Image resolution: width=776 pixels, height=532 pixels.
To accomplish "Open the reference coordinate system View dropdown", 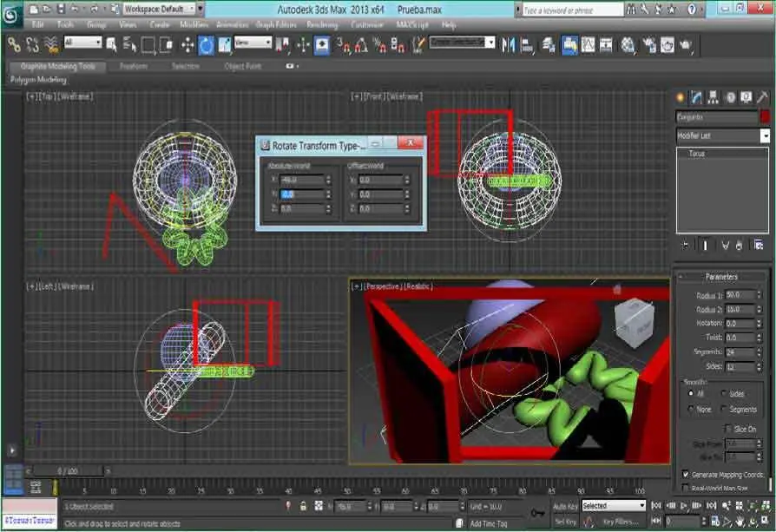I will [253, 43].
